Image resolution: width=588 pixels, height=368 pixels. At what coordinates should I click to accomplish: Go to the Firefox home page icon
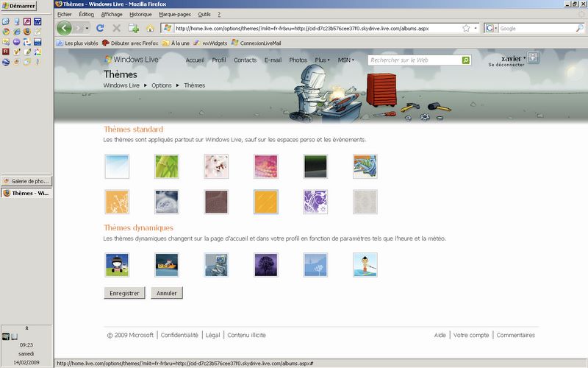pos(150,29)
